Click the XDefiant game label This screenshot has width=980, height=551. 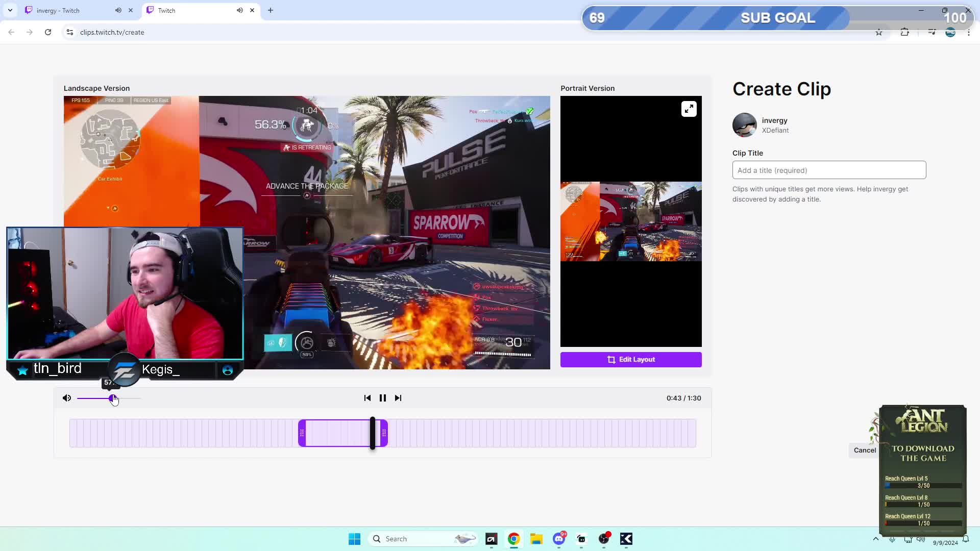pos(775,131)
